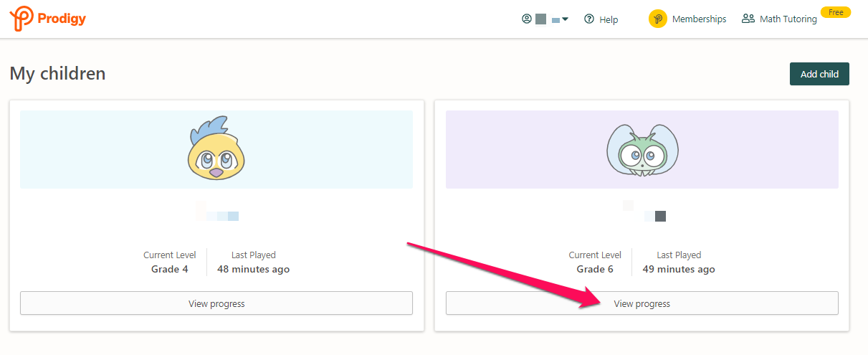This screenshot has height=355, width=868.
Task: Open Math Tutoring
Action: [x=788, y=19]
